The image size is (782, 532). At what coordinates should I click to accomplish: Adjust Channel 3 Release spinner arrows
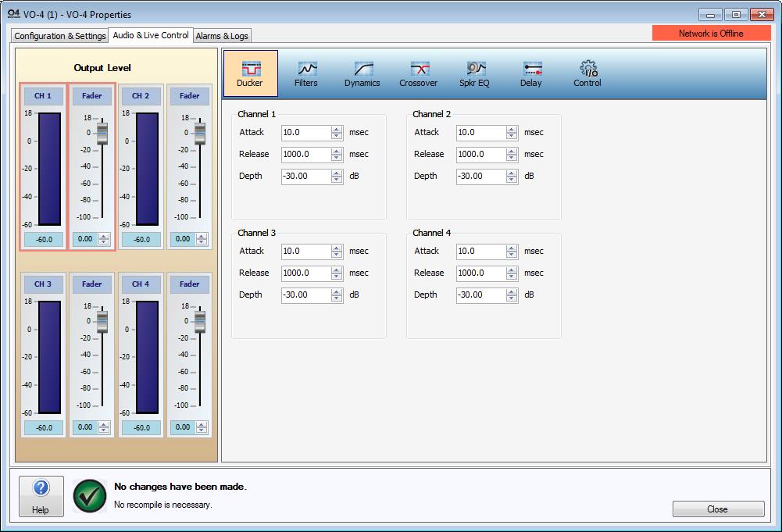coord(337,273)
